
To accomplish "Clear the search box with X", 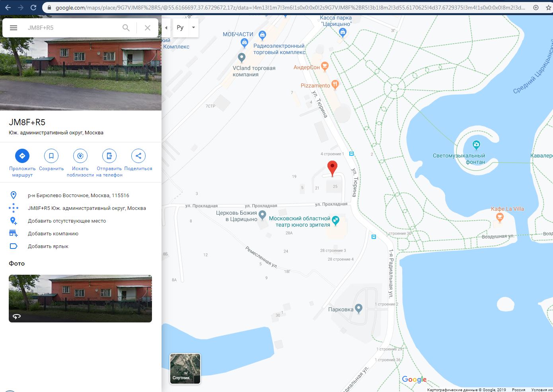I will [147, 28].
